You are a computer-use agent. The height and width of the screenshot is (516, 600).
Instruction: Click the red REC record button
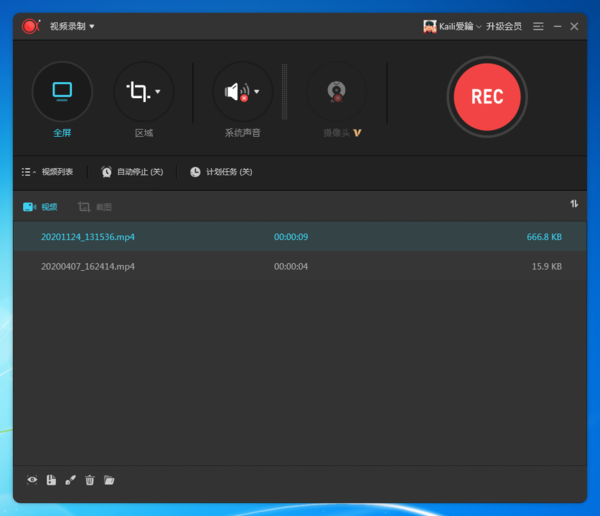coord(486,96)
